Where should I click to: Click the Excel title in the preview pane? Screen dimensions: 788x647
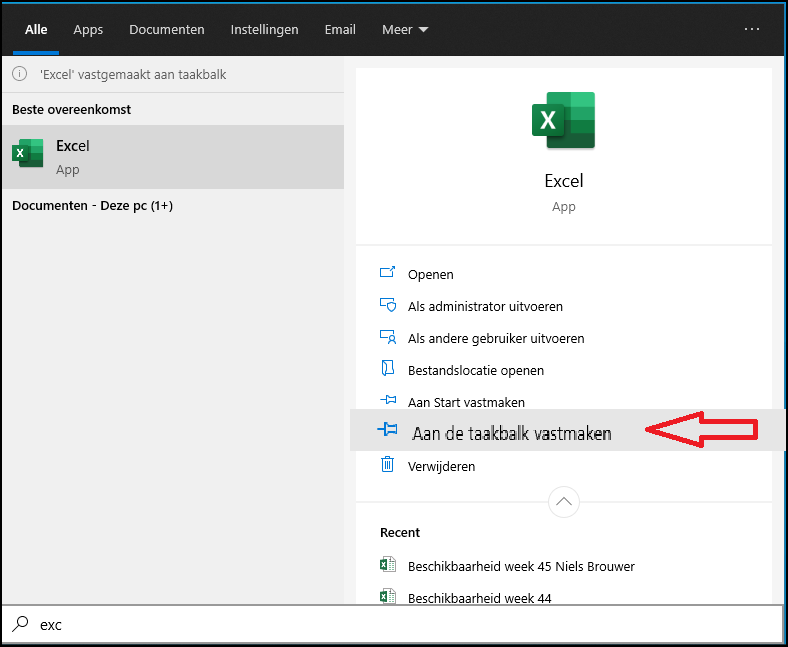click(563, 180)
